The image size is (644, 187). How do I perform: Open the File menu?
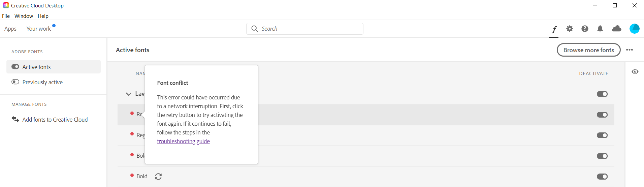6,16
